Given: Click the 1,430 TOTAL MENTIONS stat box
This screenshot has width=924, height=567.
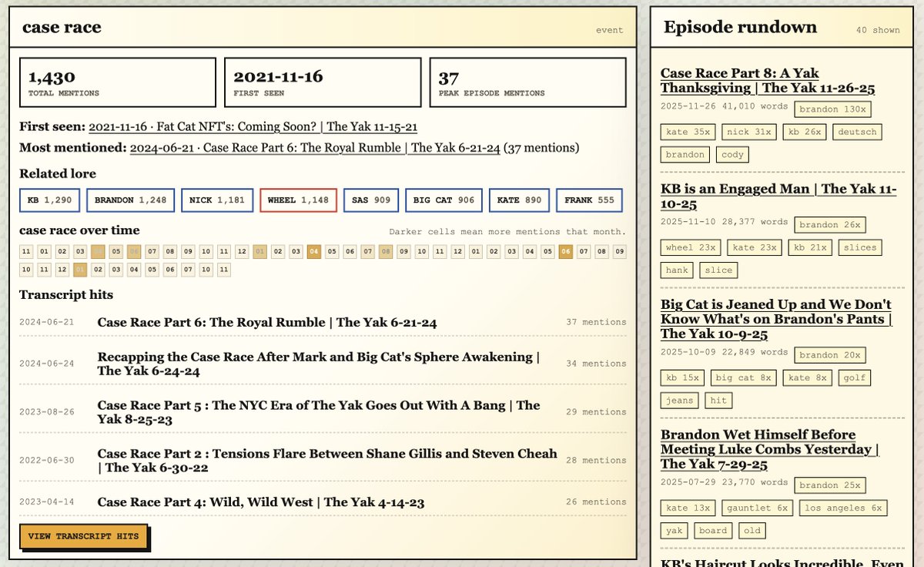Looking at the screenshot, I should tap(118, 82).
